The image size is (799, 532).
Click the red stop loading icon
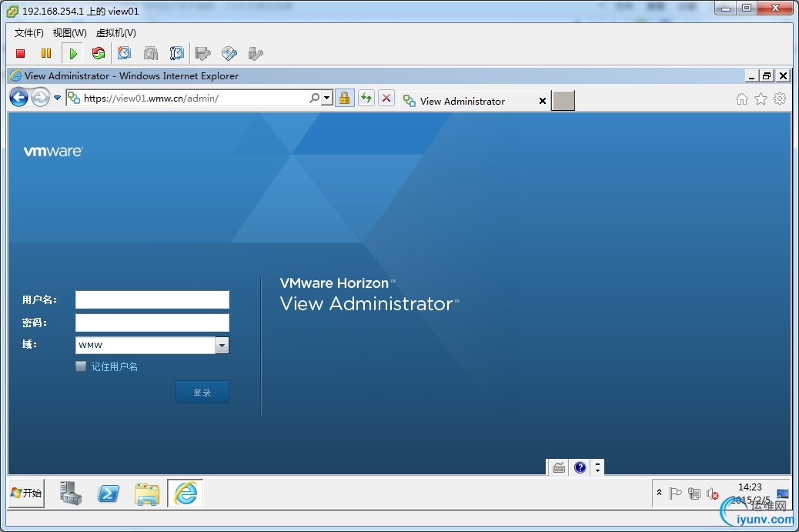pyautogui.click(x=386, y=98)
